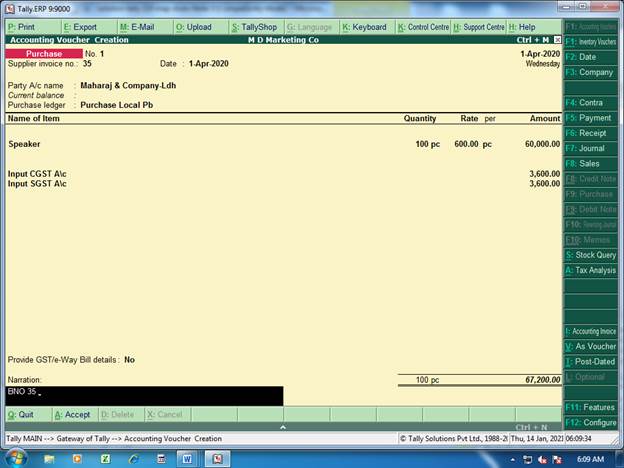The height and width of the screenshot is (468, 624).
Task: Open S: TallyShop
Action: tap(257, 27)
